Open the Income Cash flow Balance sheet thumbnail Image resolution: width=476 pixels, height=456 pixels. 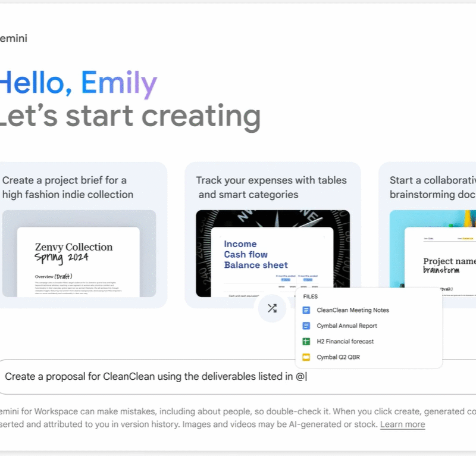(273, 253)
